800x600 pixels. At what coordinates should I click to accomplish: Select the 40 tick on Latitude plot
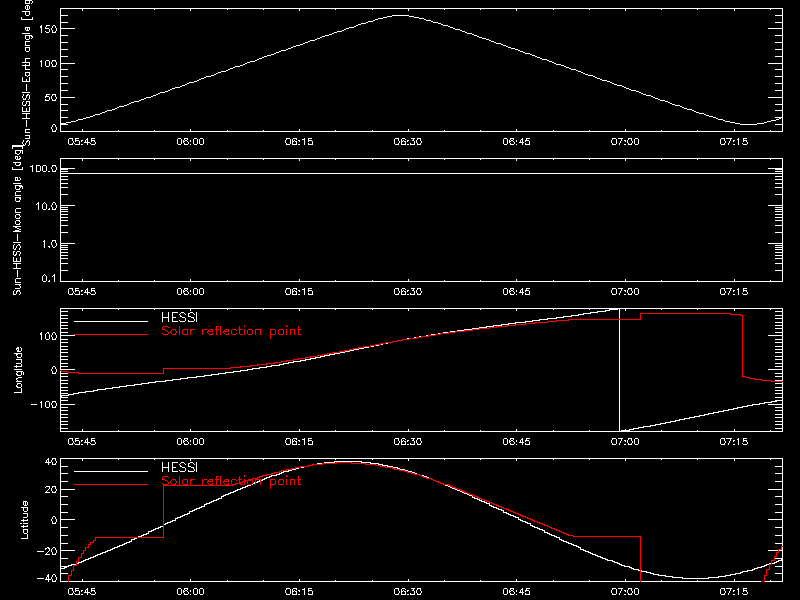click(51, 462)
